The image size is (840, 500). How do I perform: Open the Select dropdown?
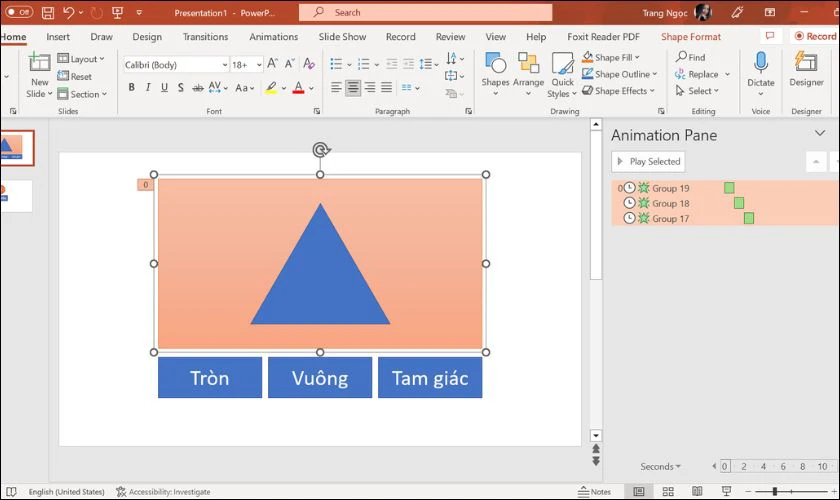697,91
